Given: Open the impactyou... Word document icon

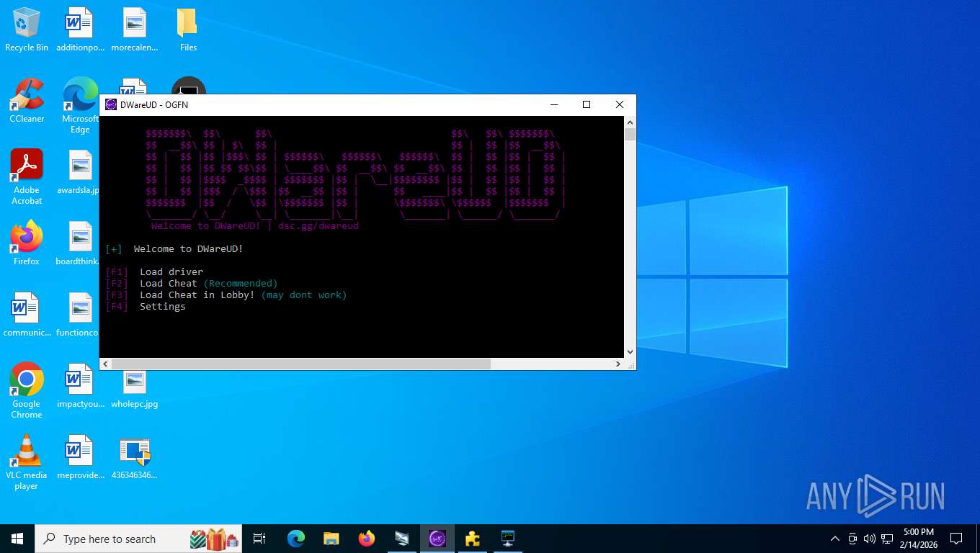Looking at the screenshot, I should click(79, 386).
